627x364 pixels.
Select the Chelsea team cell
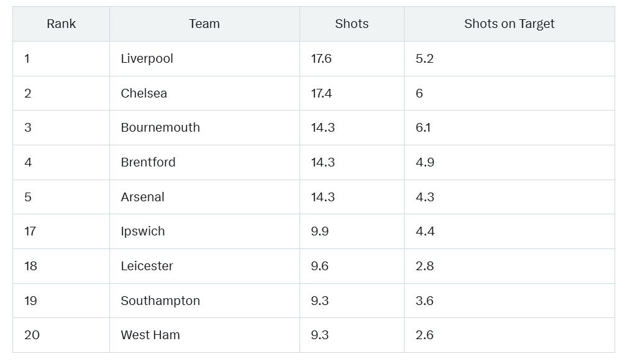click(204, 93)
